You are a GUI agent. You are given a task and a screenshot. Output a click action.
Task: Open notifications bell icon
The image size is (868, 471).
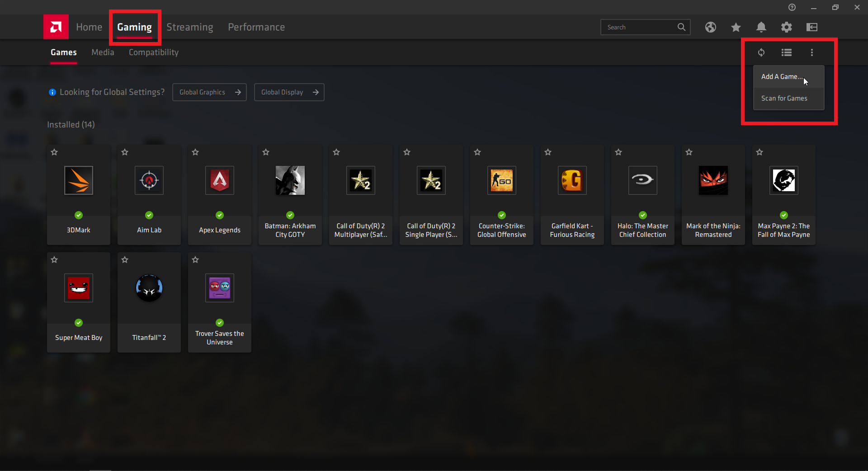click(x=761, y=27)
